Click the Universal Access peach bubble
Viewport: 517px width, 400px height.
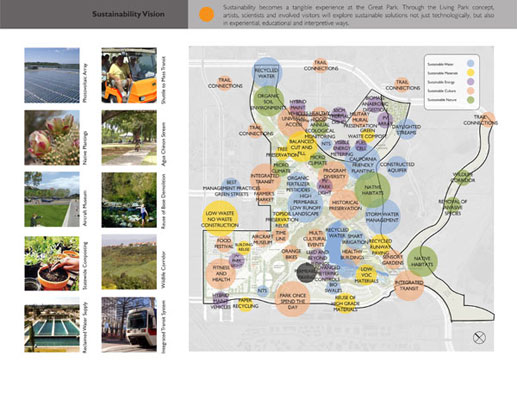[293, 121]
